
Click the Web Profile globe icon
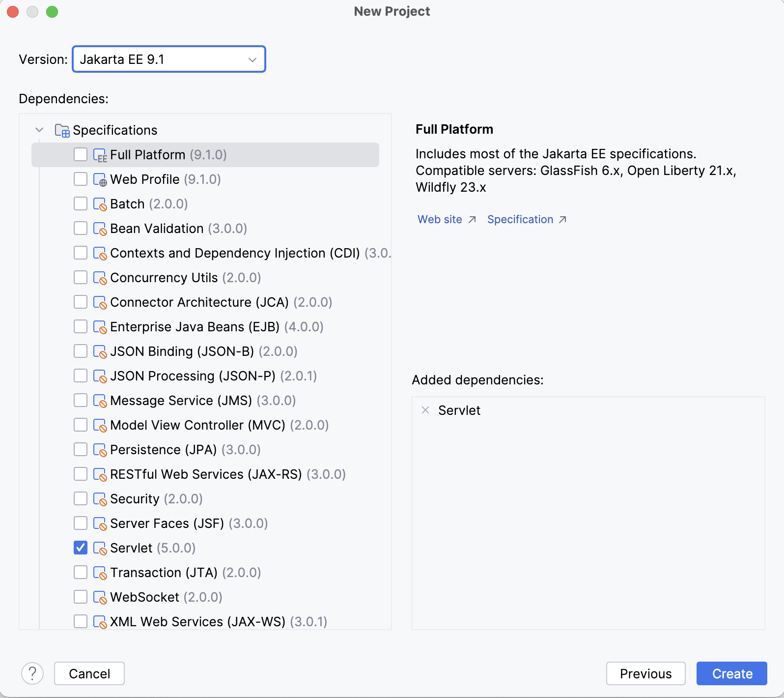(100, 180)
